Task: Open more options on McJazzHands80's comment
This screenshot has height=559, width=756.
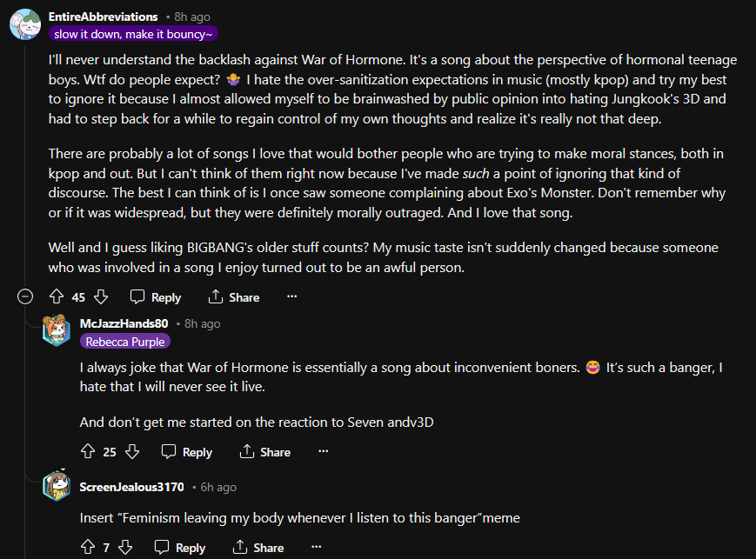Action: (323, 452)
